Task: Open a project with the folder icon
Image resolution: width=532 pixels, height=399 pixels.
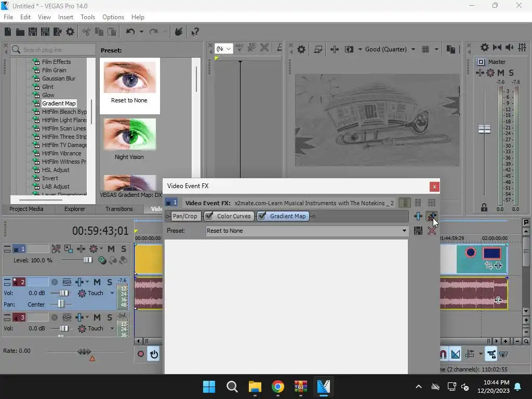Action: (x=20, y=32)
